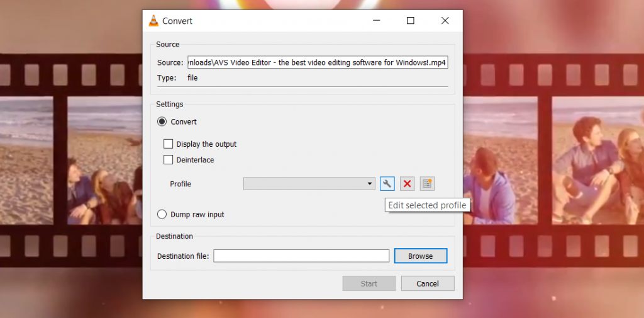Click the 'file' type value text
The width and height of the screenshot is (644, 318).
coord(192,77)
